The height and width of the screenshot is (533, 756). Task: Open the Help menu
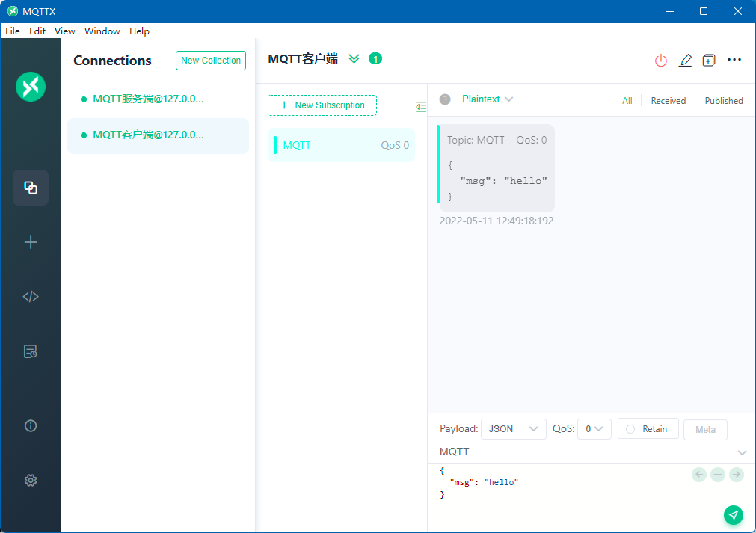click(x=139, y=31)
